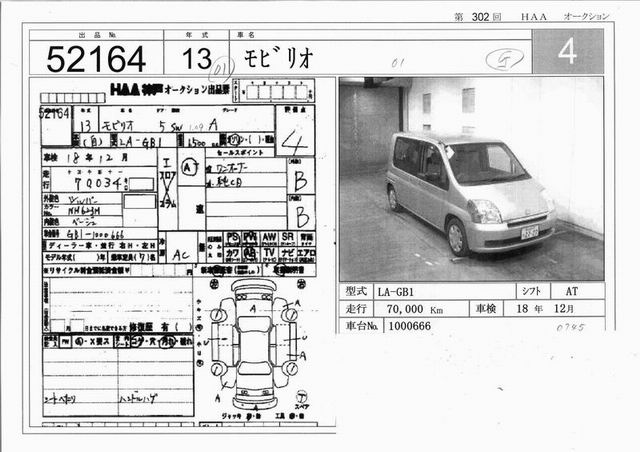Click the AT shift value cell
The height and width of the screenshot is (452, 640).
571,291
